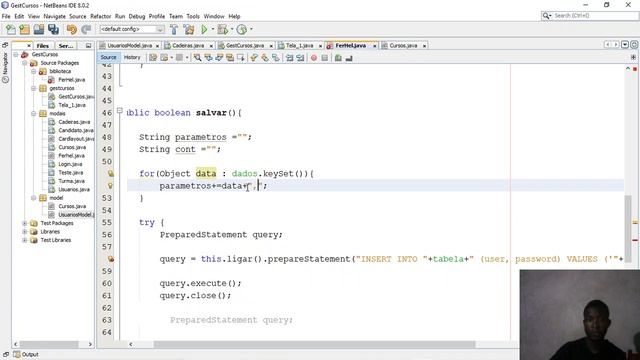Click the Redo toolbar icon
640x360 pixels.
86,29
